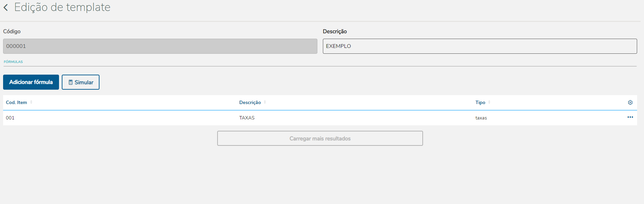This screenshot has width=644, height=204.
Task: Click the Tipo column header text
Action: tap(480, 102)
